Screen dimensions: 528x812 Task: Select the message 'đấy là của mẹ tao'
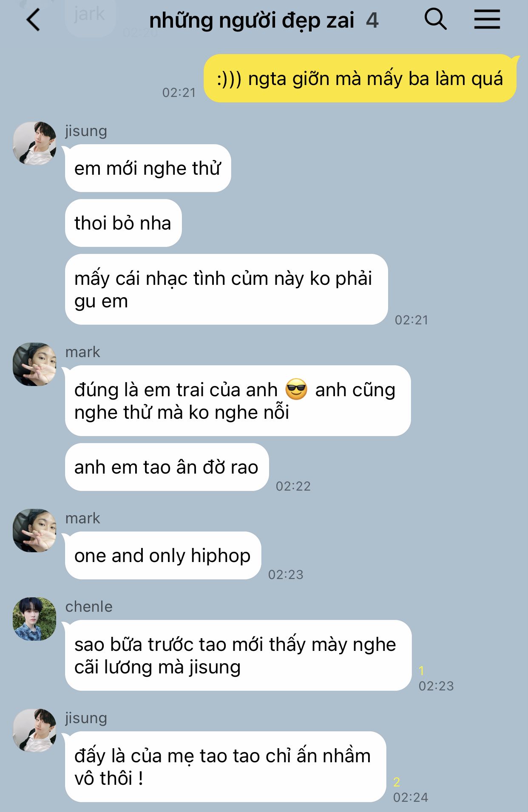tap(225, 767)
